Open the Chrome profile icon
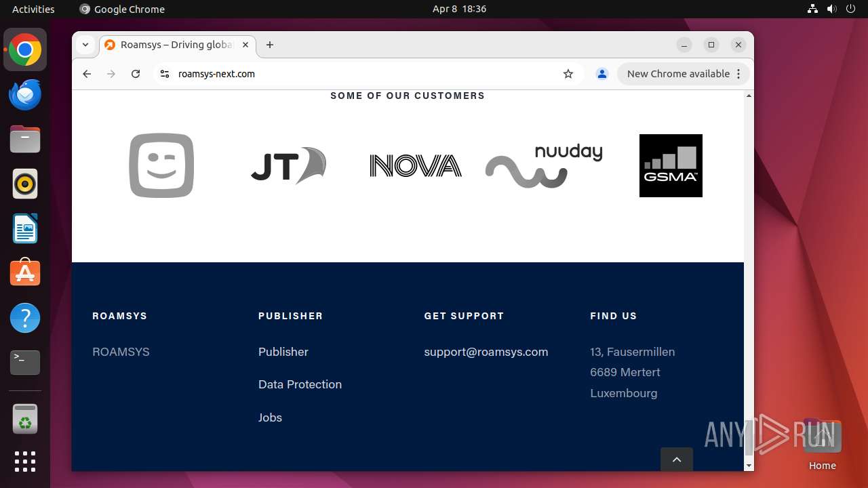868x488 pixels. [601, 74]
